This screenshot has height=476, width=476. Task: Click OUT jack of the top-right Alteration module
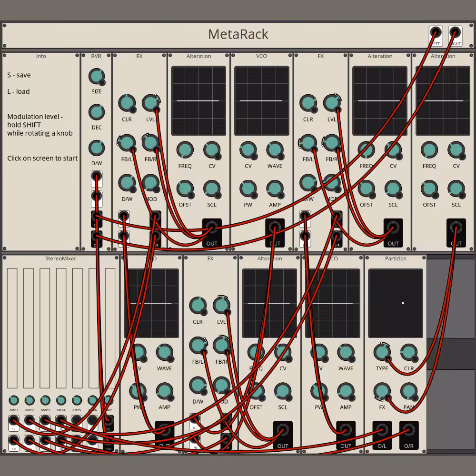pos(456,228)
